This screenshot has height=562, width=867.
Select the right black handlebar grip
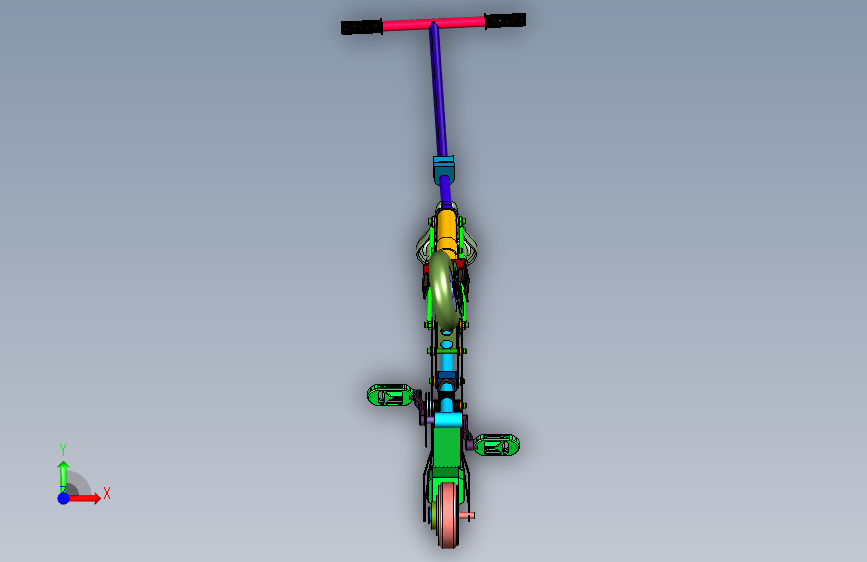pyautogui.click(x=505, y=20)
